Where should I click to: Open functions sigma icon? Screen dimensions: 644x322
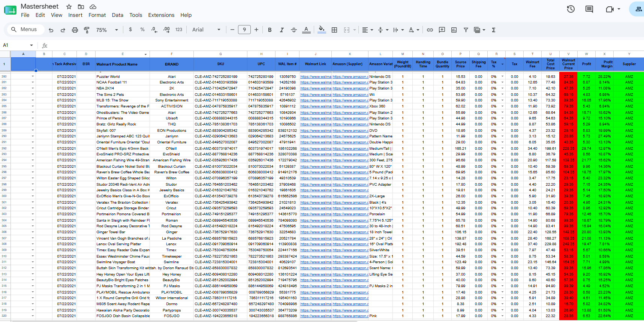click(x=494, y=30)
